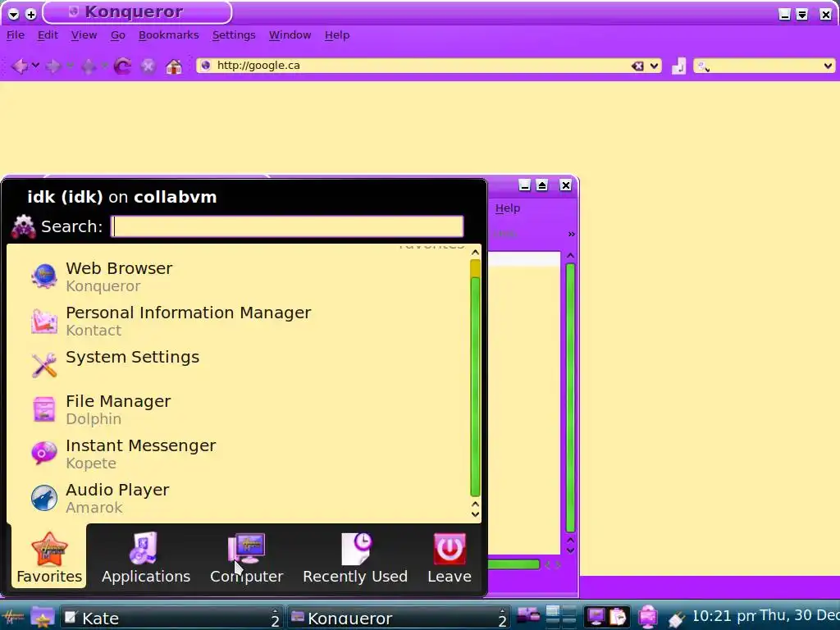Click the show desktop icon in panel
This screenshot has width=840, height=630.
[x=528, y=616]
